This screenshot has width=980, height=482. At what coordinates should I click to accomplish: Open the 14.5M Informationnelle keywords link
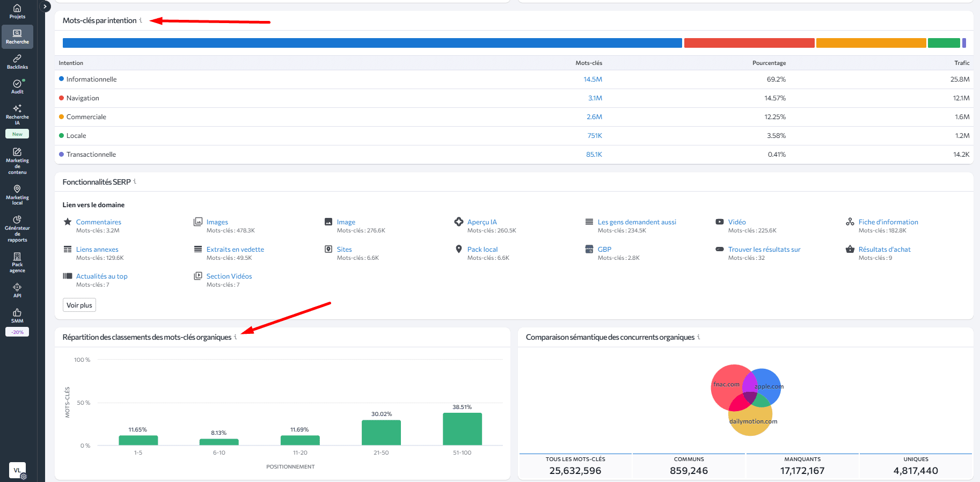pyautogui.click(x=593, y=79)
